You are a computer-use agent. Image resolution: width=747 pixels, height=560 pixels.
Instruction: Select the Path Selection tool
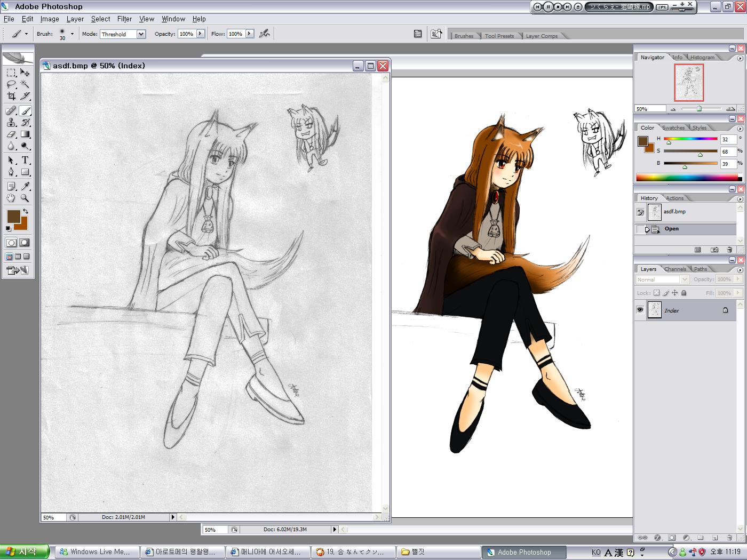11,161
